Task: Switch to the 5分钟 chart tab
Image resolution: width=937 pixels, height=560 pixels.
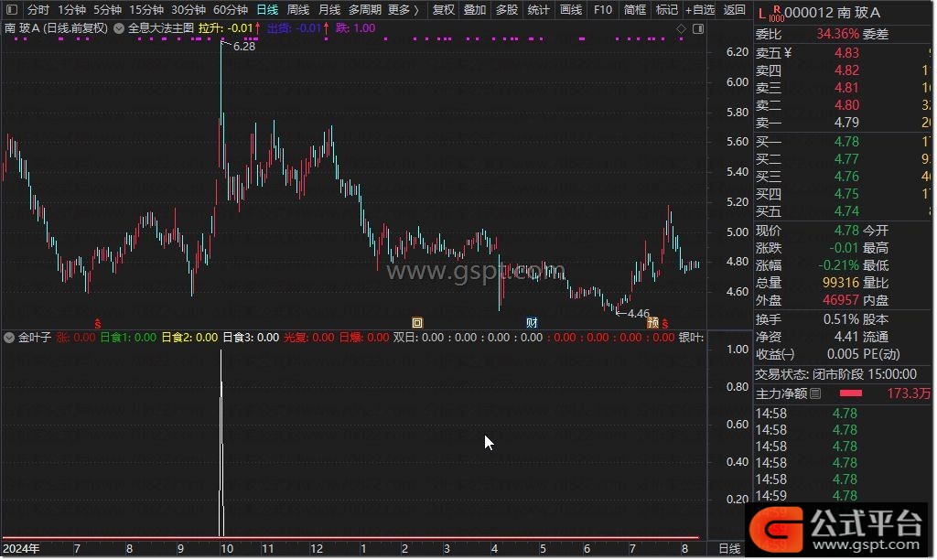Action: click(108, 9)
